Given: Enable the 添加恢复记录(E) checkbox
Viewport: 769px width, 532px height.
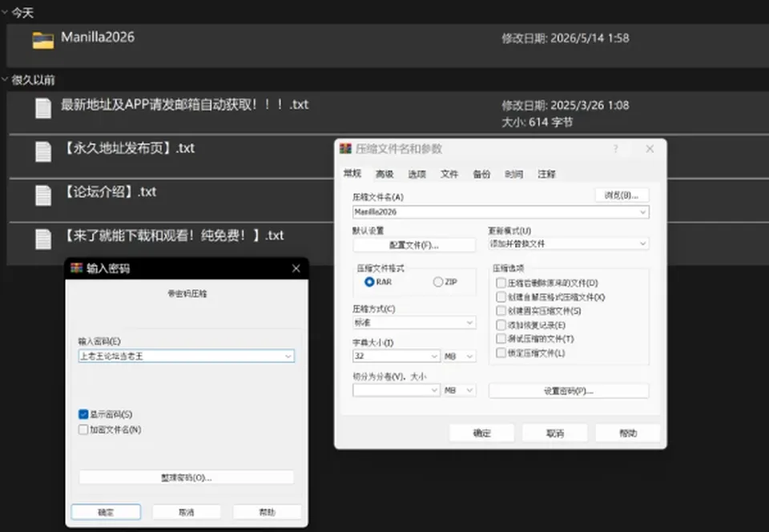Looking at the screenshot, I should pos(501,325).
